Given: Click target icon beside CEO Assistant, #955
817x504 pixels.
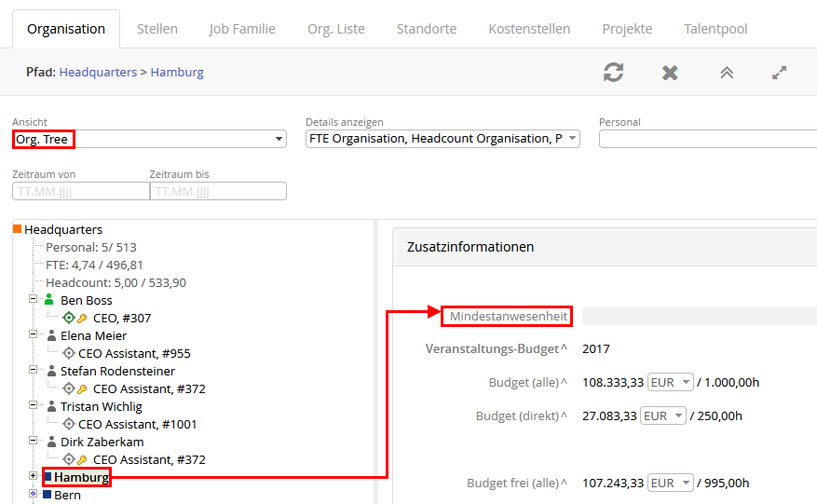Looking at the screenshot, I should 68,353.
